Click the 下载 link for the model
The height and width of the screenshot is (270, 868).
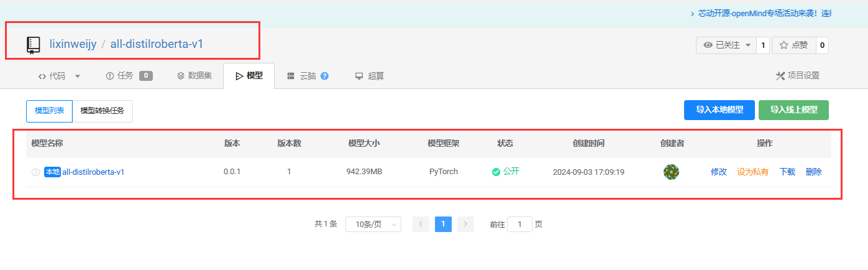tap(787, 172)
